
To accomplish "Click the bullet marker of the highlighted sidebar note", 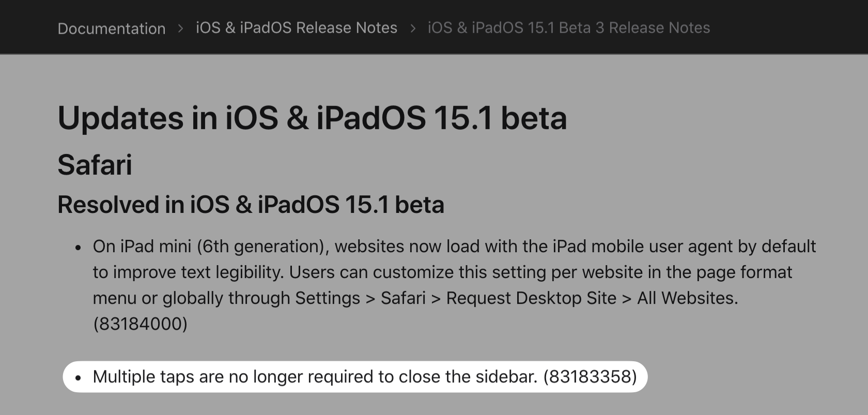I will [78, 378].
